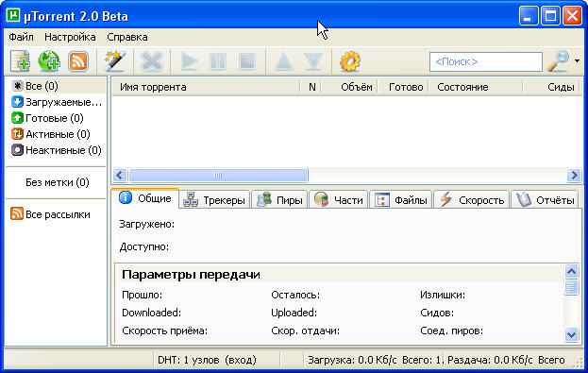The height and width of the screenshot is (373, 588).
Task: Click the details pane scroll up arrow
Action: [x=572, y=271]
